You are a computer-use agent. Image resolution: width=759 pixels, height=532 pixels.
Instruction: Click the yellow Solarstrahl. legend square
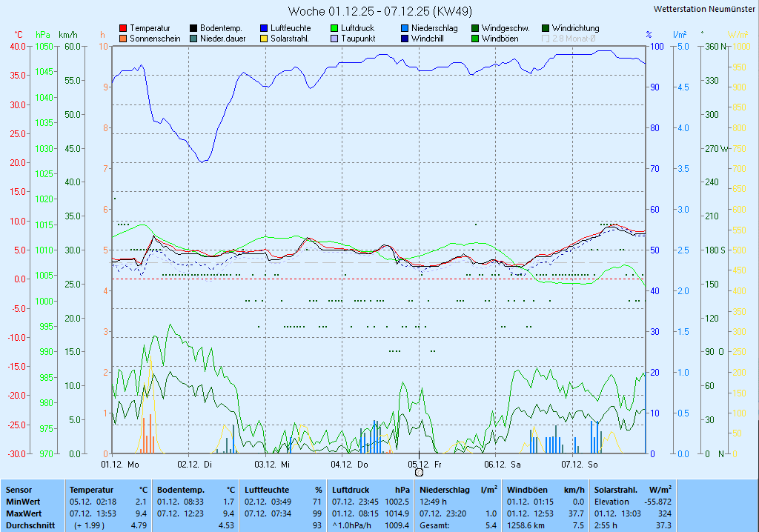click(264, 39)
